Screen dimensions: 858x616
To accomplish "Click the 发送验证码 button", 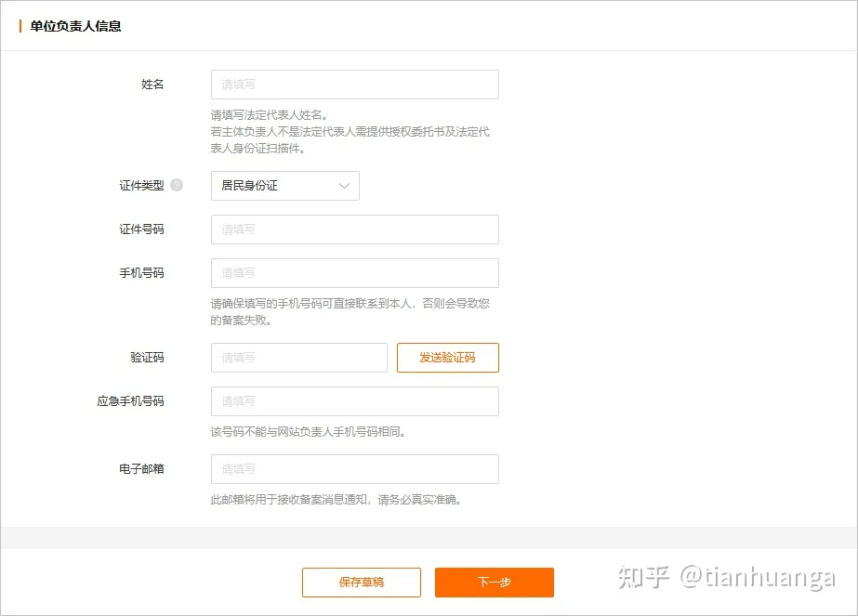I will tap(448, 358).
